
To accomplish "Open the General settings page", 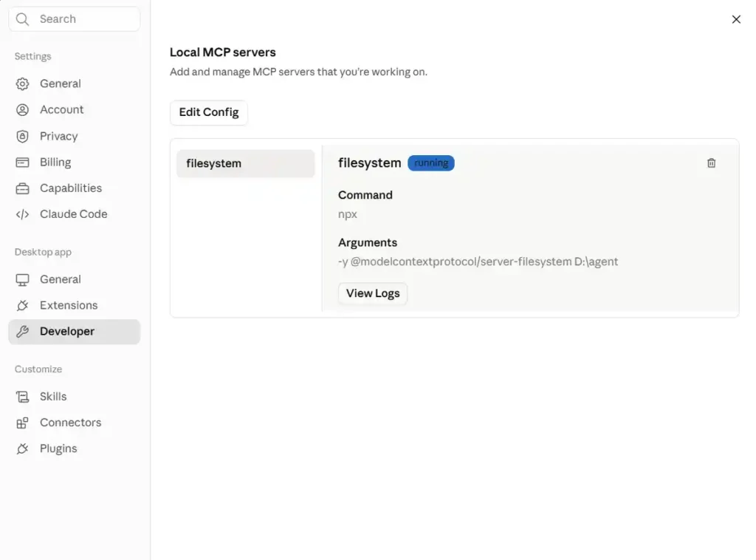I will [75, 83].
